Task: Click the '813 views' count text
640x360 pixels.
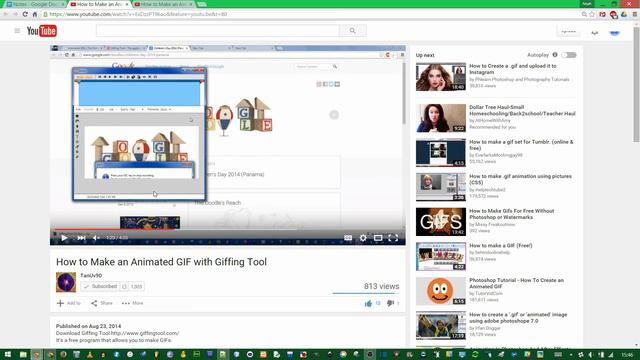Action: pyautogui.click(x=382, y=286)
